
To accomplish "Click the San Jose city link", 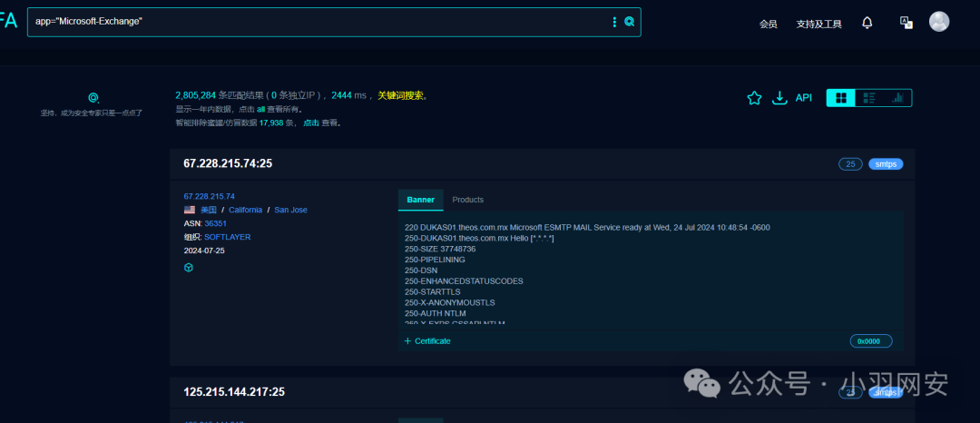I will tap(291, 210).
